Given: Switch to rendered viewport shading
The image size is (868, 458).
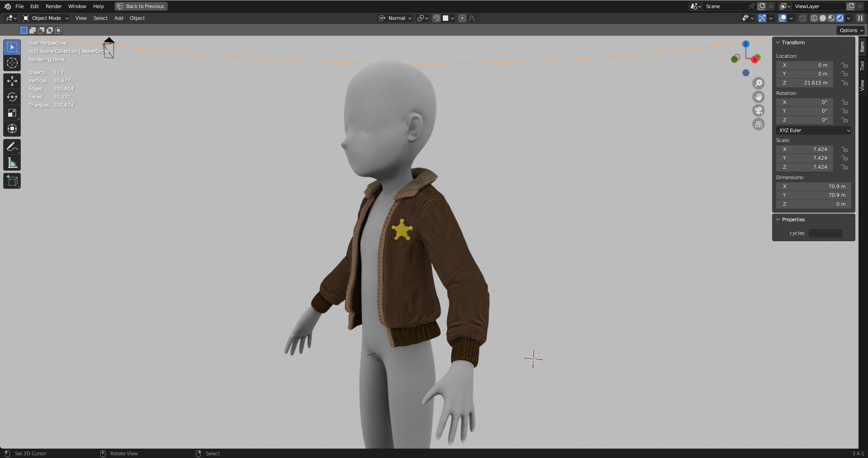Looking at the screenshot, I should tap(840, 18).
